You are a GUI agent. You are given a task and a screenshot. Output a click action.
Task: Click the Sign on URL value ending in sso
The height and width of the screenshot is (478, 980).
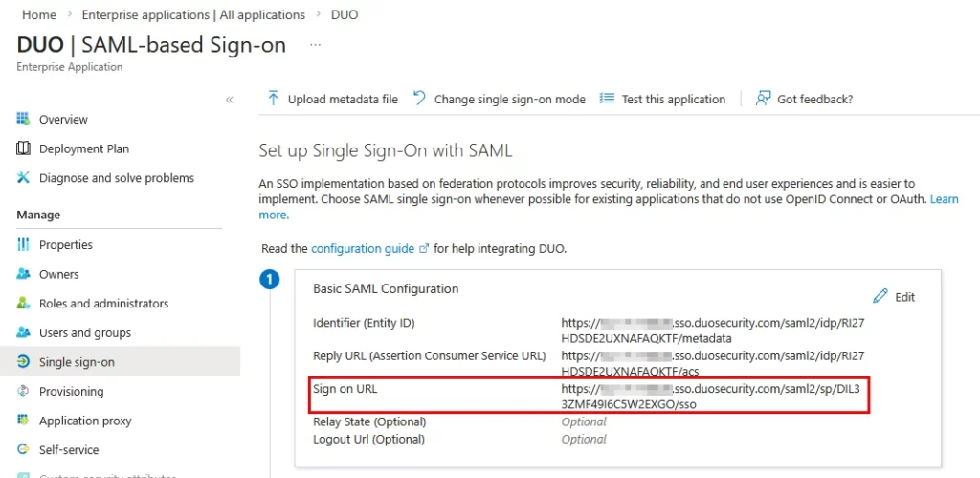click(711, 396)
